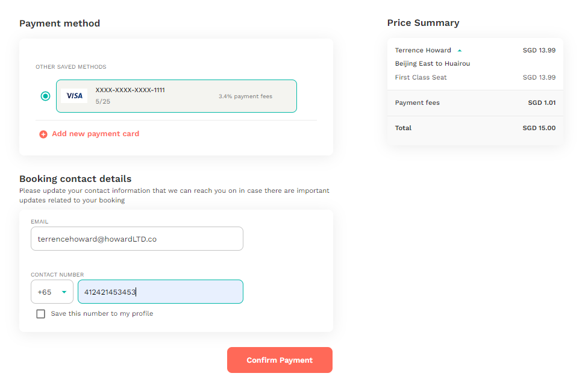The width and height of the screenshot is (588, 382).
Task: Click the 5/25 card expiry date
Action: [103, 102]
